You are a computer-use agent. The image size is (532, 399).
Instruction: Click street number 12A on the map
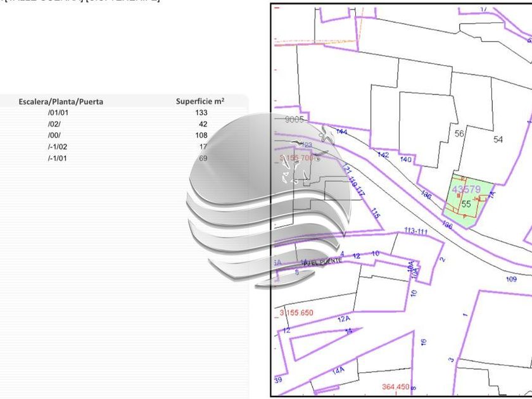[344, 319]
